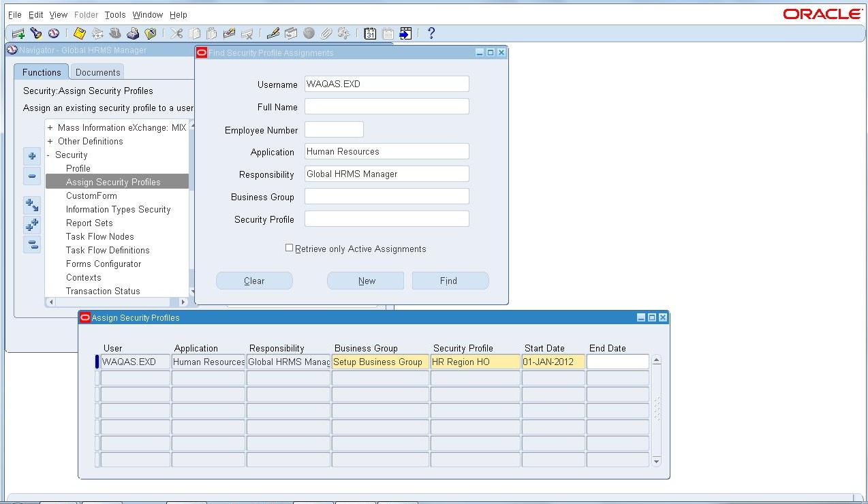Click the End Date field in first row
Image resolution: width=868 pixels, height=504 pixels.
tap(618, 362)
